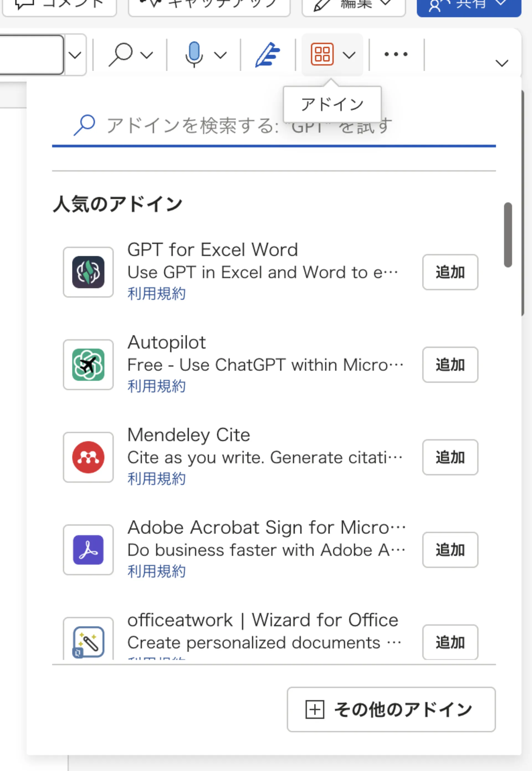
Task: Click 'Create personalized documents' description
Action: click(264, 643)
